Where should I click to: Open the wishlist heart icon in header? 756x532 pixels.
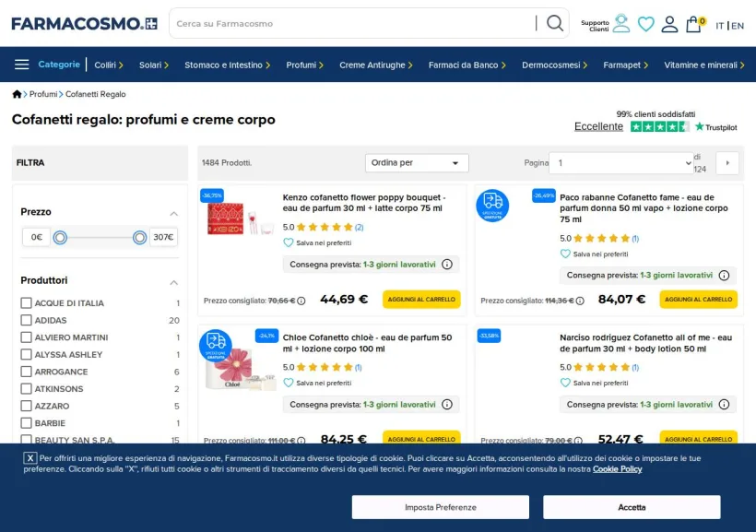pyautogui.click(x=645, y=24)
